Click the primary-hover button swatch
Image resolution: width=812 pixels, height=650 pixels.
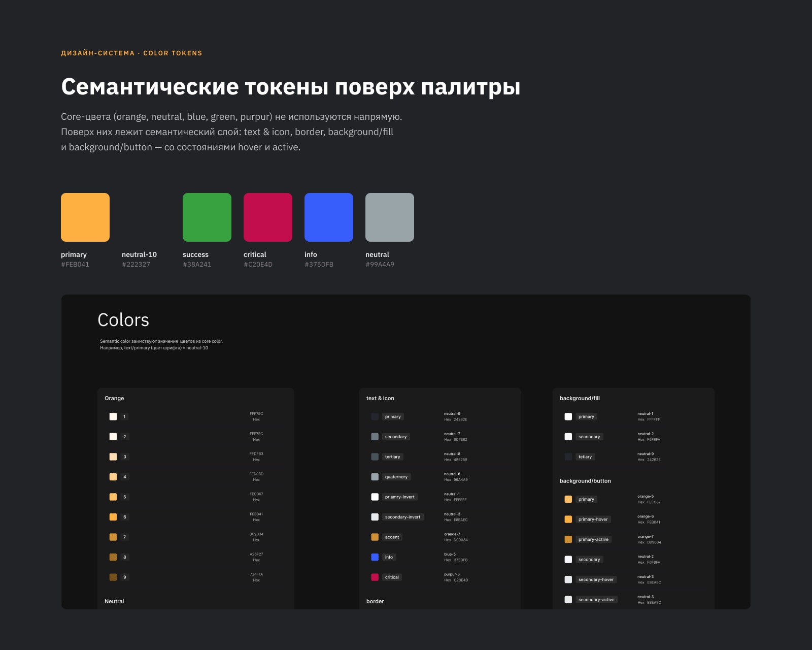click(568, 519)
